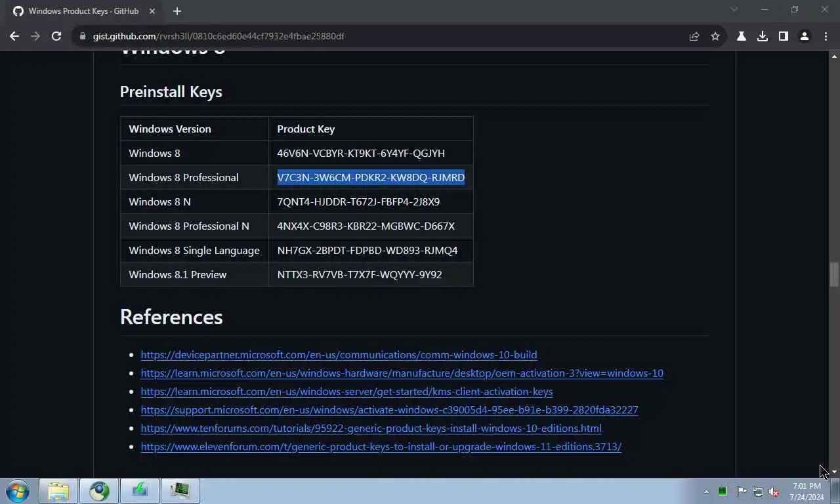
Task: Open the tenforums generic product keys link
Action: [x=371, y=428]
